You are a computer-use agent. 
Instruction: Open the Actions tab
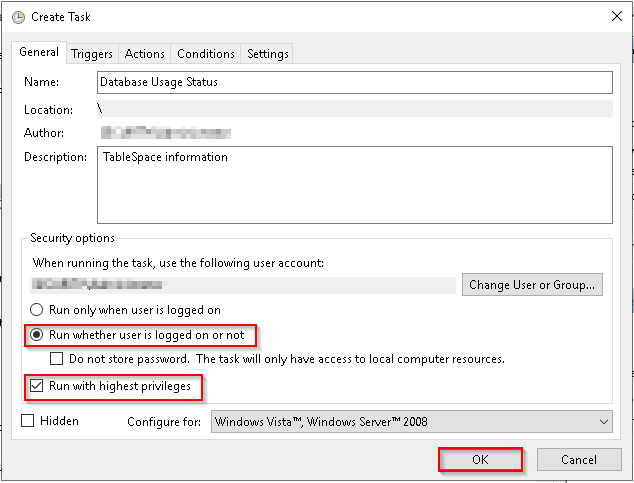click(145, 54)
